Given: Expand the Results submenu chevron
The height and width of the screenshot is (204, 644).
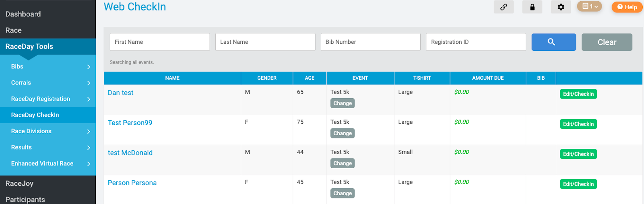Looking at the screenshot, I should point(89,148).
